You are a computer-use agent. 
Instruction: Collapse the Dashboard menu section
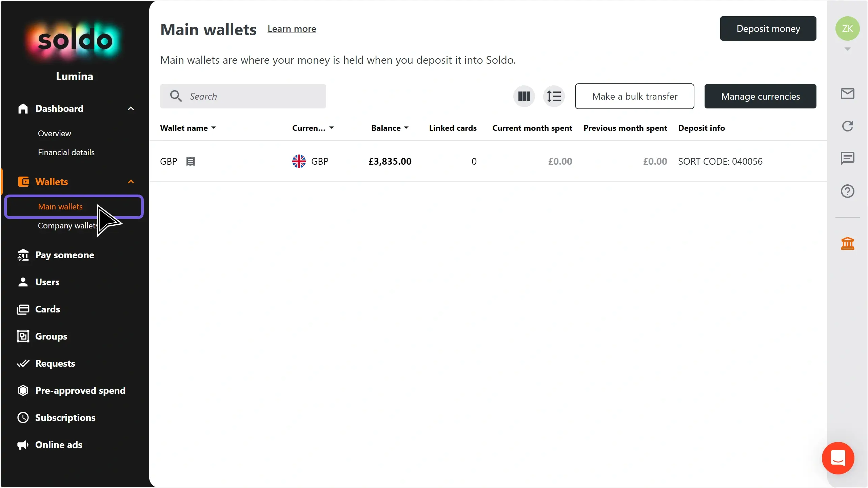pos(131,108)
